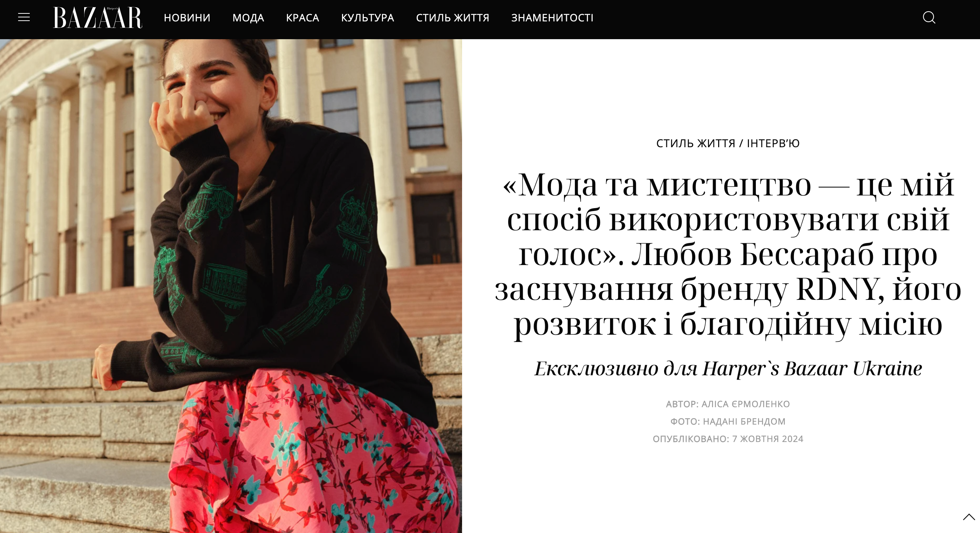
Task: Open the hamburger menu
Action: coord(24,17)
